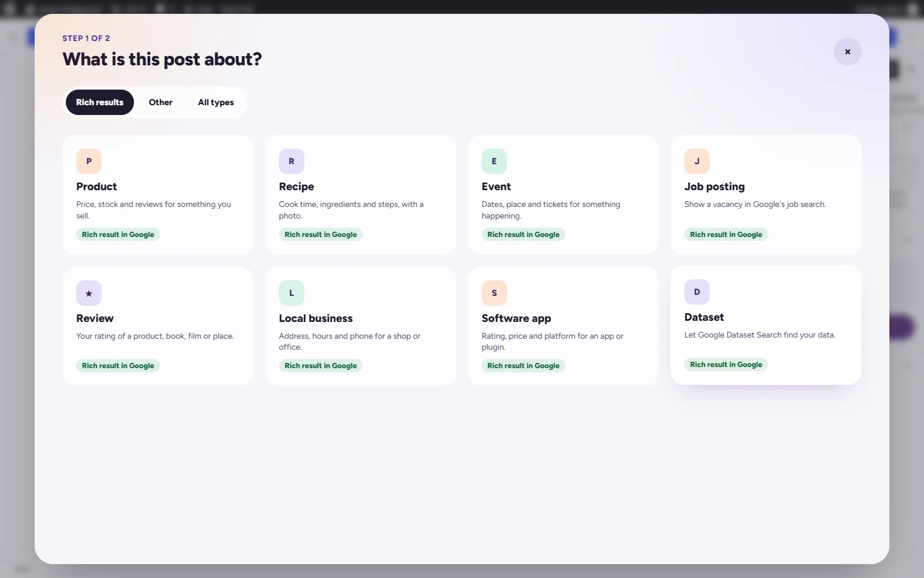Click Rich result badge on Software app card
Image resolution: width=924 pixels, height=578 pixels.
point(523,366)
